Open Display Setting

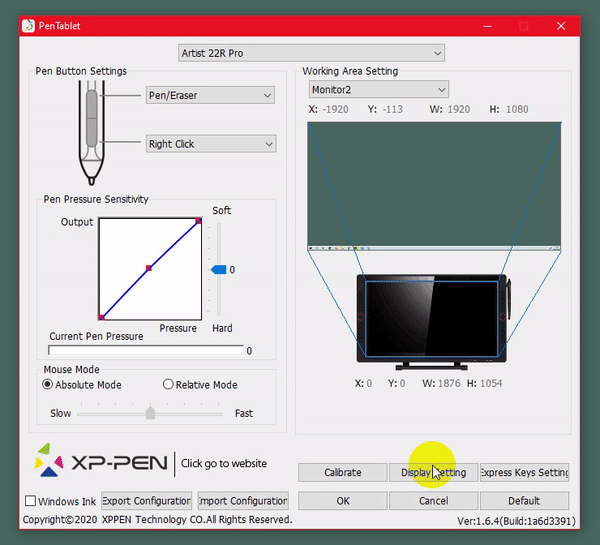[433, 472]
